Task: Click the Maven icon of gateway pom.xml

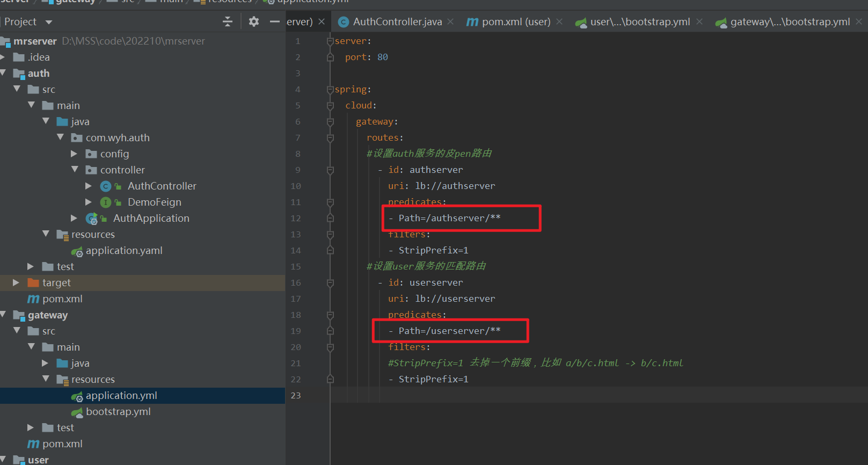Action: 33,444
